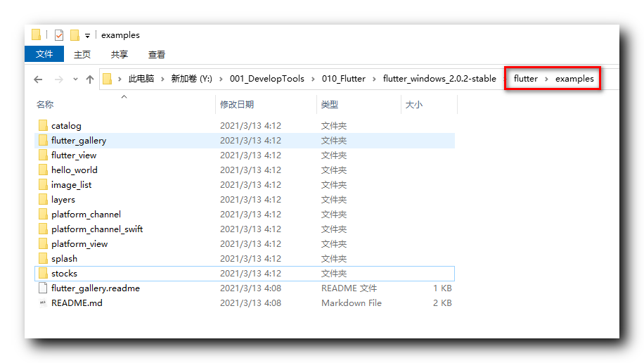644x363 pixels.
Task: Click the 2 KB size cell
Action: [x=442, y=303]
